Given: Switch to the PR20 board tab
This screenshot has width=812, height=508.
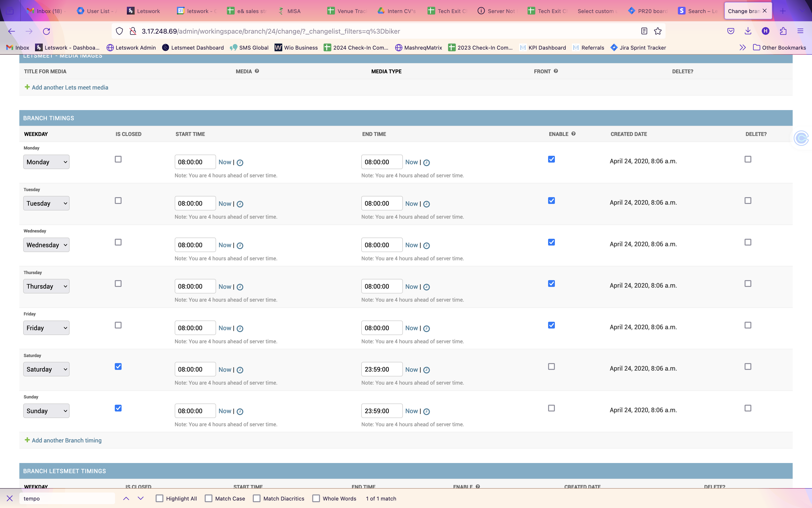Looking at the screenshot, I should pyautogui.click(x=648, y=11).
